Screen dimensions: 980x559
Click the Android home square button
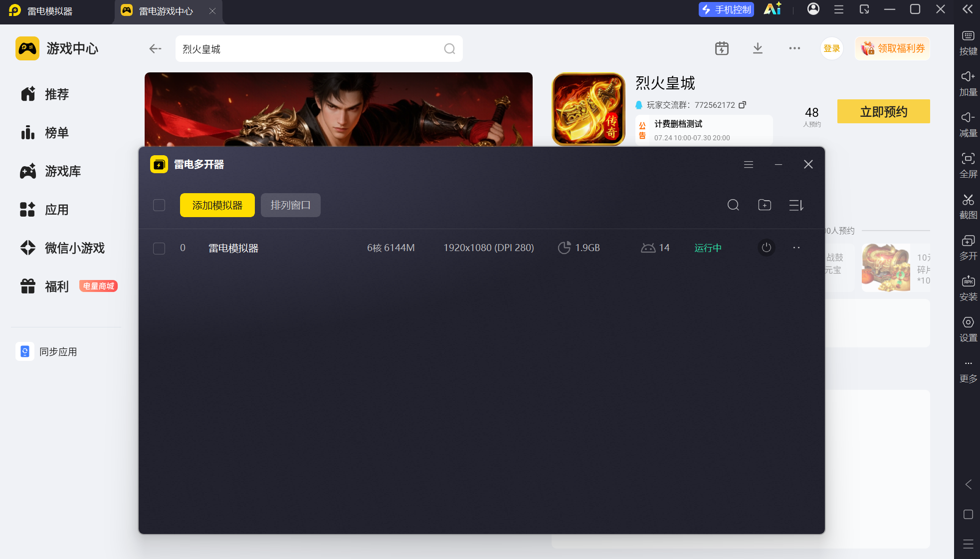[968, 514]
